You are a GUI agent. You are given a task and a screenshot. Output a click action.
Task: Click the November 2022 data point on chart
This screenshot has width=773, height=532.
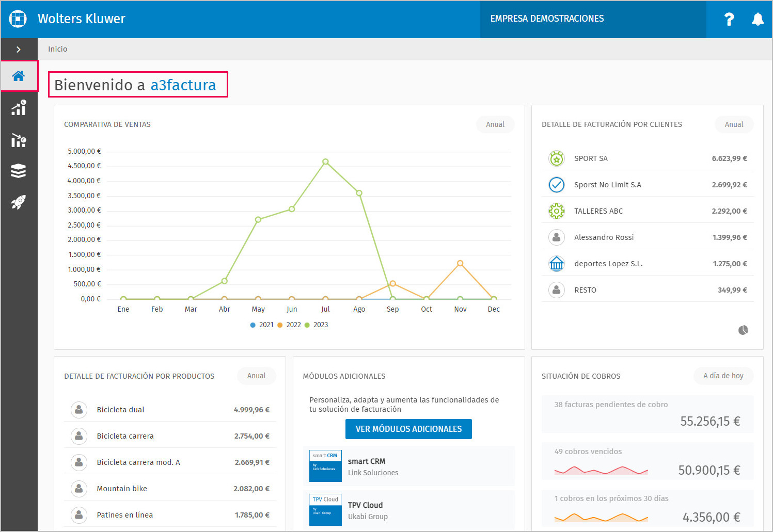tap(460, 263)
